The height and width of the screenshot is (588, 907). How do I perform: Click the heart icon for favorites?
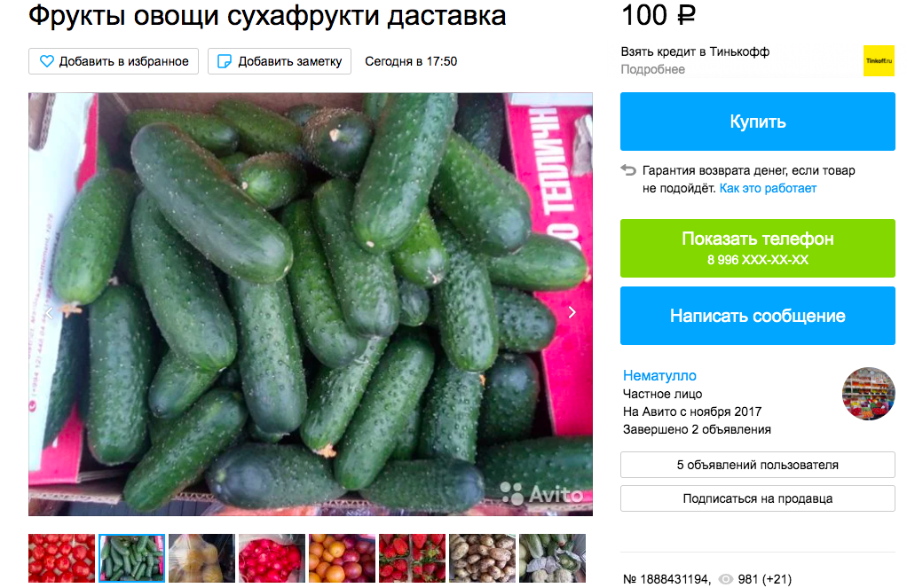pos(47,61)
